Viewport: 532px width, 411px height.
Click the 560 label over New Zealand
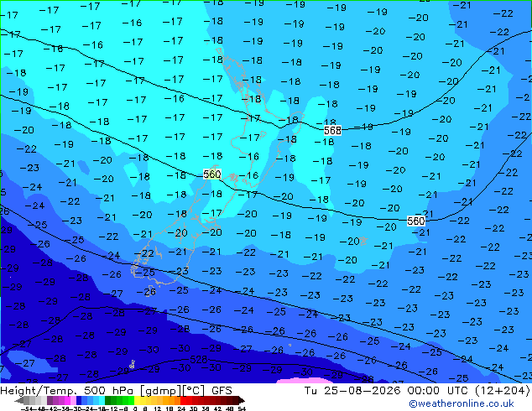point(212,174)
